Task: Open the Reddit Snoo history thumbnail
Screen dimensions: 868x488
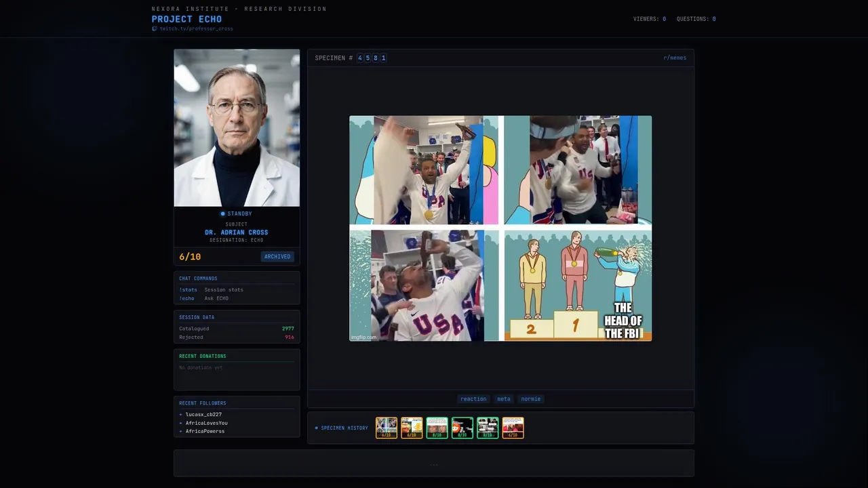Action: point(462,428)
